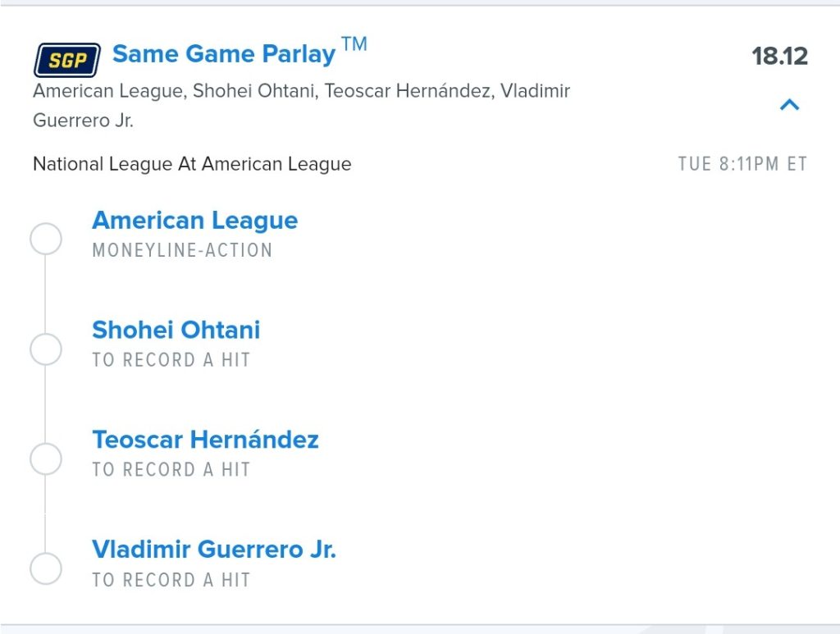Click the parlay legs summary text
This screenshot has width=840, height=634.
(x=302, y=106)
